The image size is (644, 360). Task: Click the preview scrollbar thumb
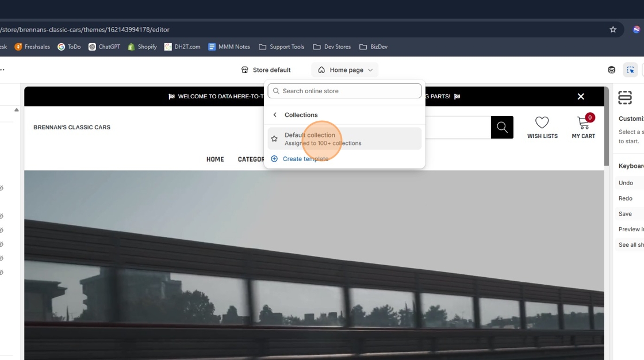(x=606, y=126)
